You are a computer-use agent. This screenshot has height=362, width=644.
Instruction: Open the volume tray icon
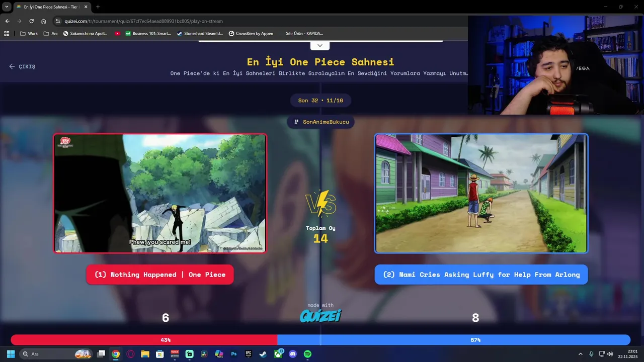[610, 354]
